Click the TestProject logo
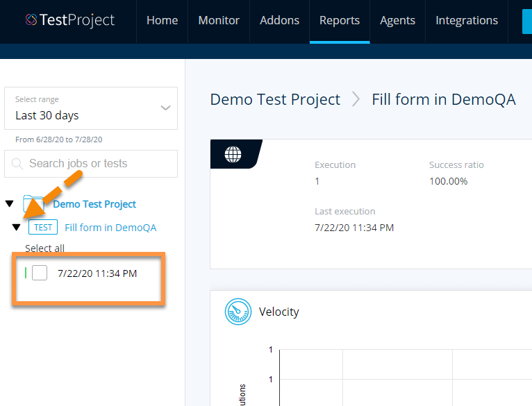Viewport: 532px width, 406px height. click(70, 20)
